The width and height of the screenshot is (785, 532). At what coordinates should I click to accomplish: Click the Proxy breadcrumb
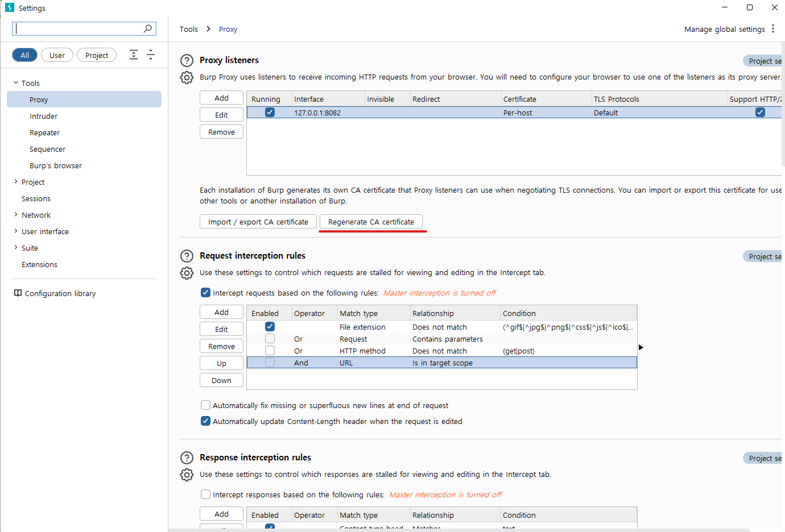click(x=228, y=29)
